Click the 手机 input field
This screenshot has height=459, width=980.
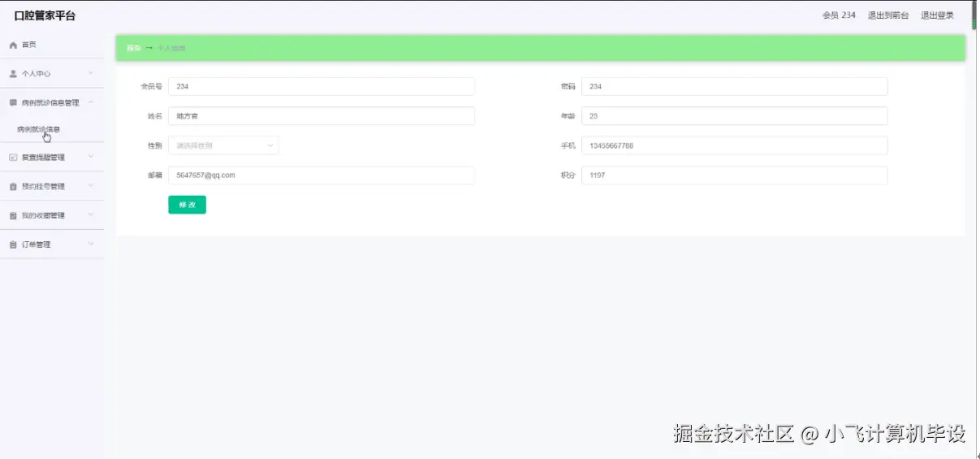click(x=734, y=145)
